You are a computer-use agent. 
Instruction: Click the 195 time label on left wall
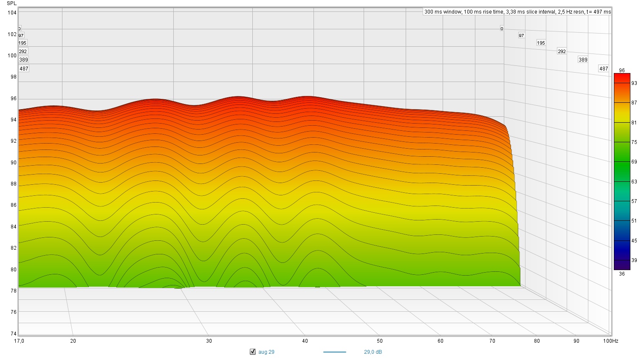(x=23, y=43)
